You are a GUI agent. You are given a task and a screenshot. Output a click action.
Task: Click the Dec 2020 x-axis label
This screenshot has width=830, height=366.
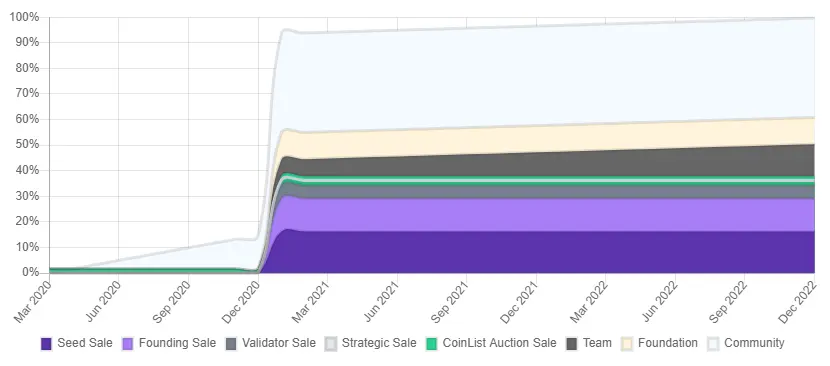[241, 302]
